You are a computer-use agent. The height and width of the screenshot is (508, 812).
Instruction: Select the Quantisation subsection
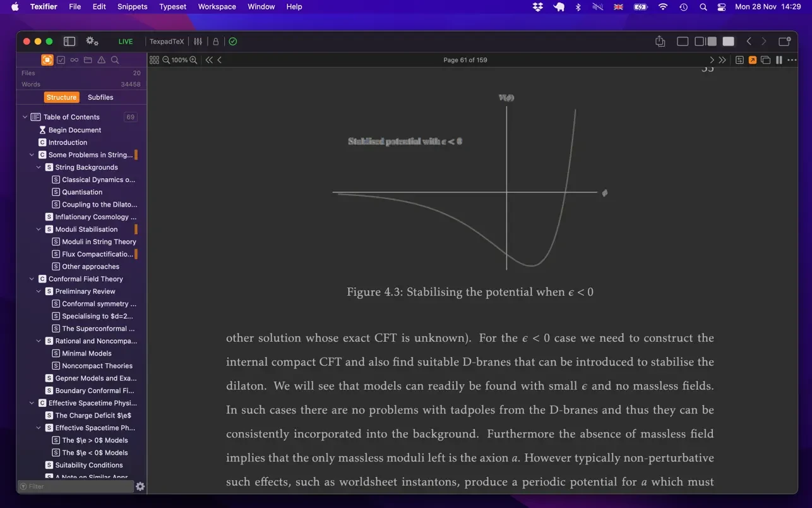(x=81, y=192)
